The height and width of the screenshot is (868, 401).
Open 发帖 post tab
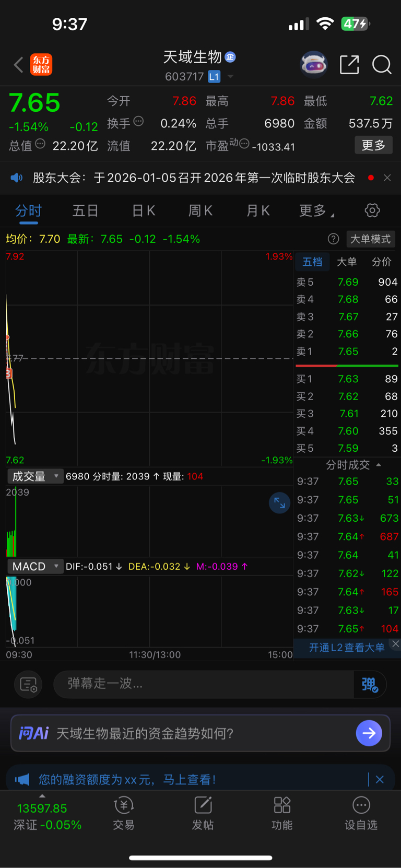(203, 814)
